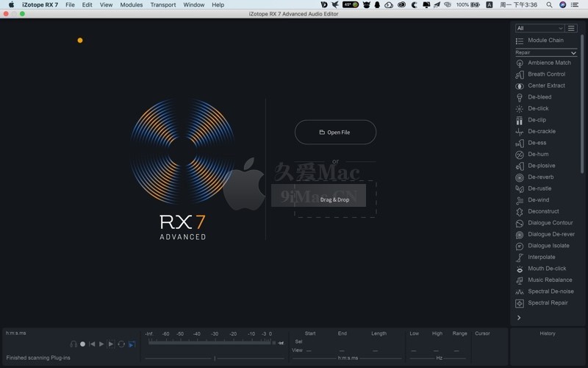588x368 pixels.
Task: Select the Music Rebalance module label
Action: pos(550,280)
